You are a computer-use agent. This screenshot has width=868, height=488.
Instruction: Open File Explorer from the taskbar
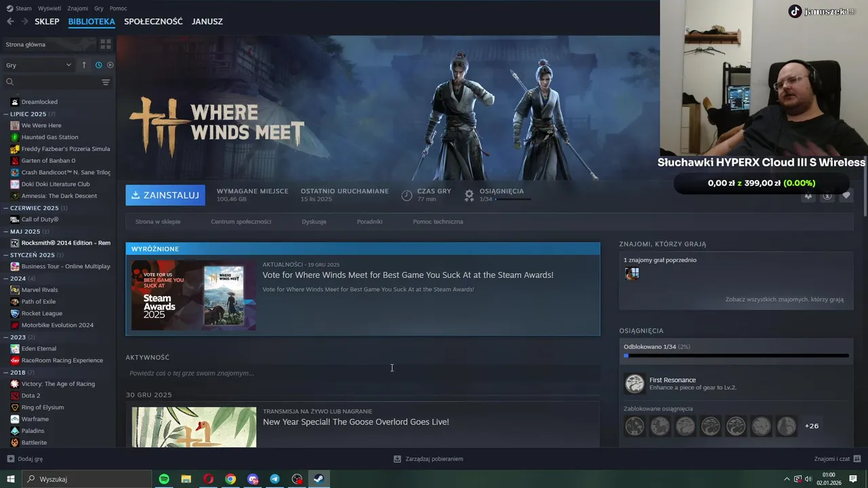point(186,479)
